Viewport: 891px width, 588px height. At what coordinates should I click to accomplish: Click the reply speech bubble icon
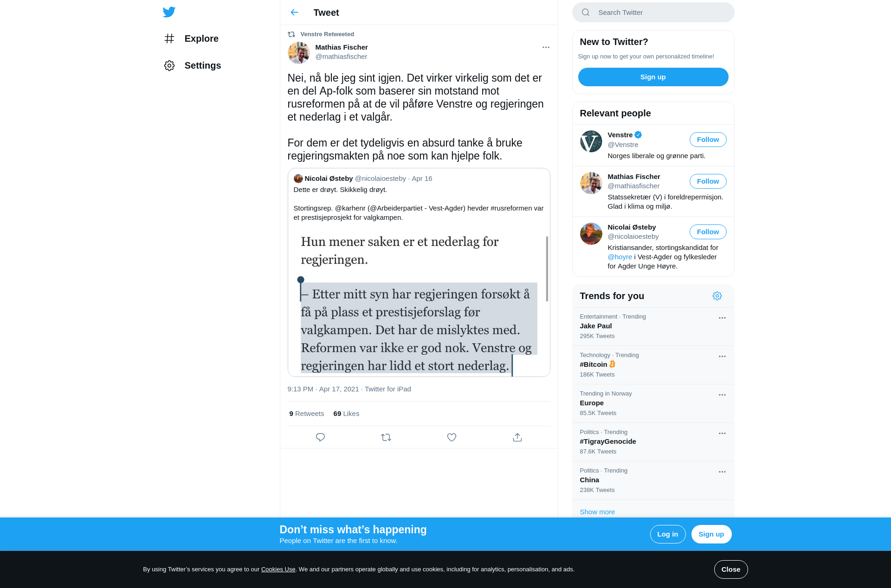coord(320,437)
